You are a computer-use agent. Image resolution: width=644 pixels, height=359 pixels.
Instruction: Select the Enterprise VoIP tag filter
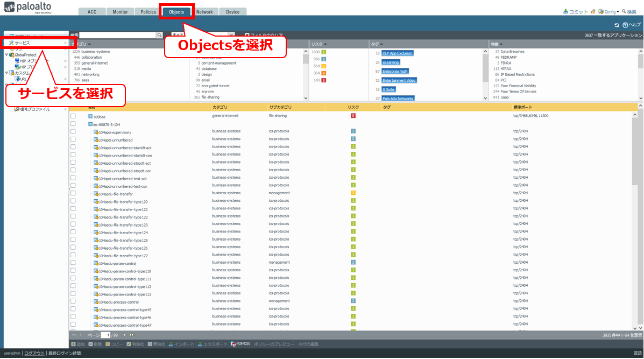click(395, 72)
